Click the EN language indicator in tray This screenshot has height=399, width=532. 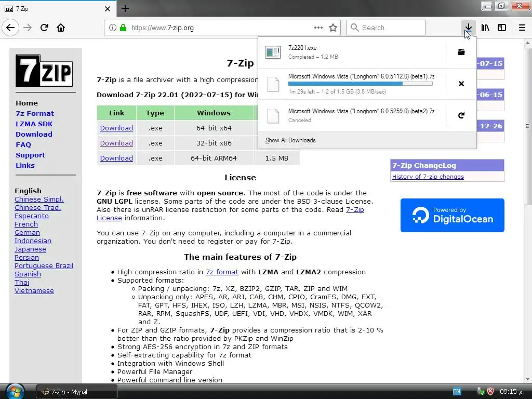tap(457, 392)
